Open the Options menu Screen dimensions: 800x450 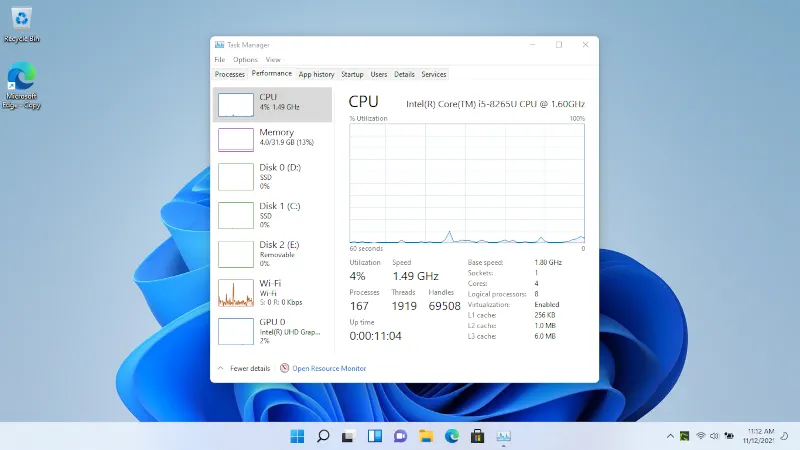[245, 60]
